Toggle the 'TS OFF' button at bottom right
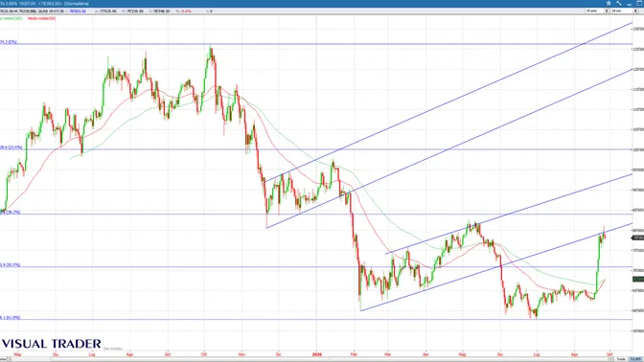This screenshot has height=362, width=644. tap(635, 359)
